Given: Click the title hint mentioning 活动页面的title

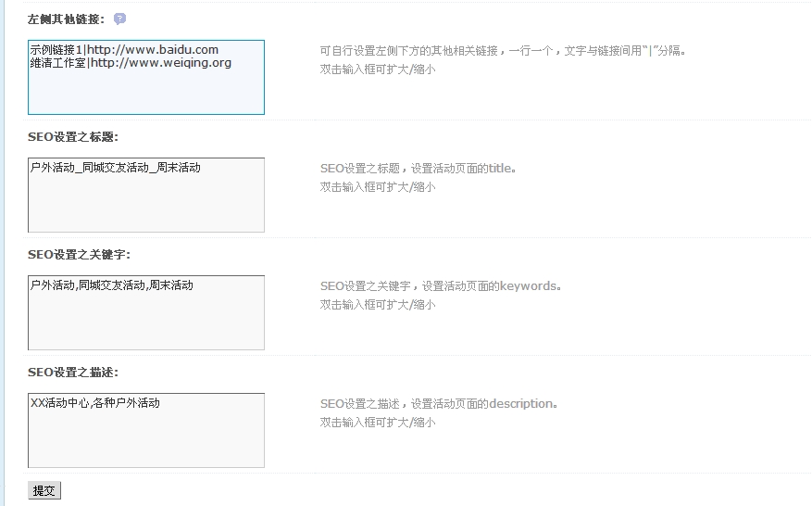Looking at the screenshot, I should [418, 169].
